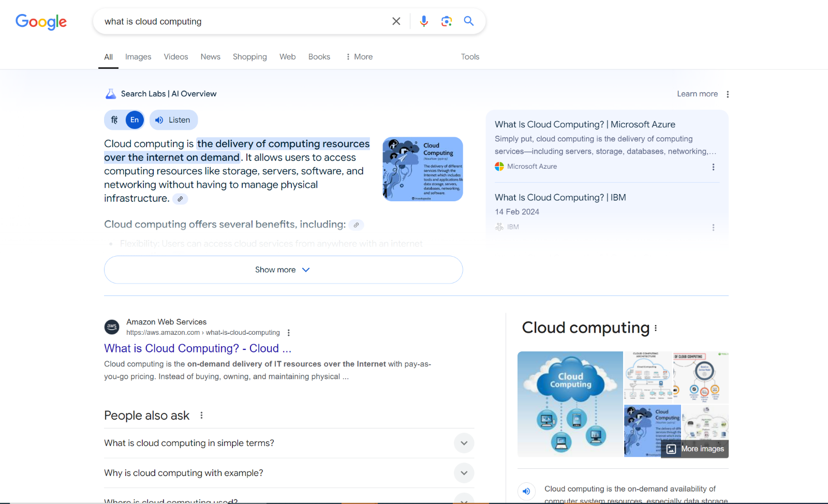Open the News results tab
Image resolution: width=828 pixels, height=504 pixels.
(210, 56)
